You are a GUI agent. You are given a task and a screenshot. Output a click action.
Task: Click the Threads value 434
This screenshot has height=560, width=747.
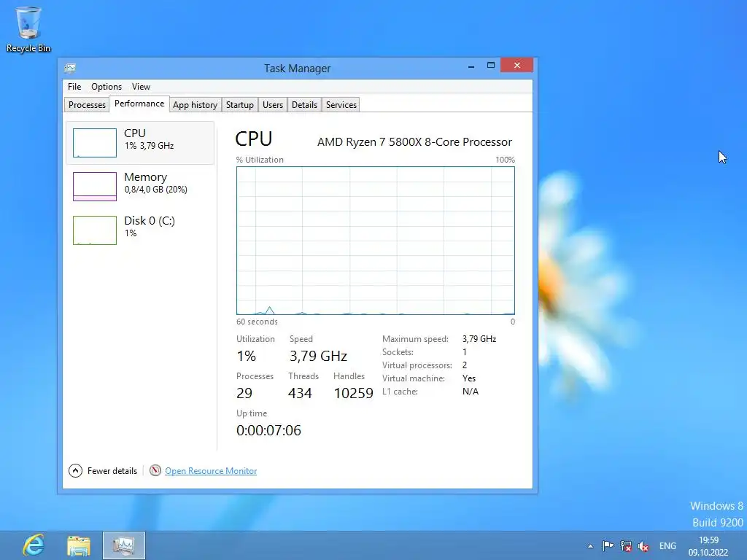tap(300, 393)
